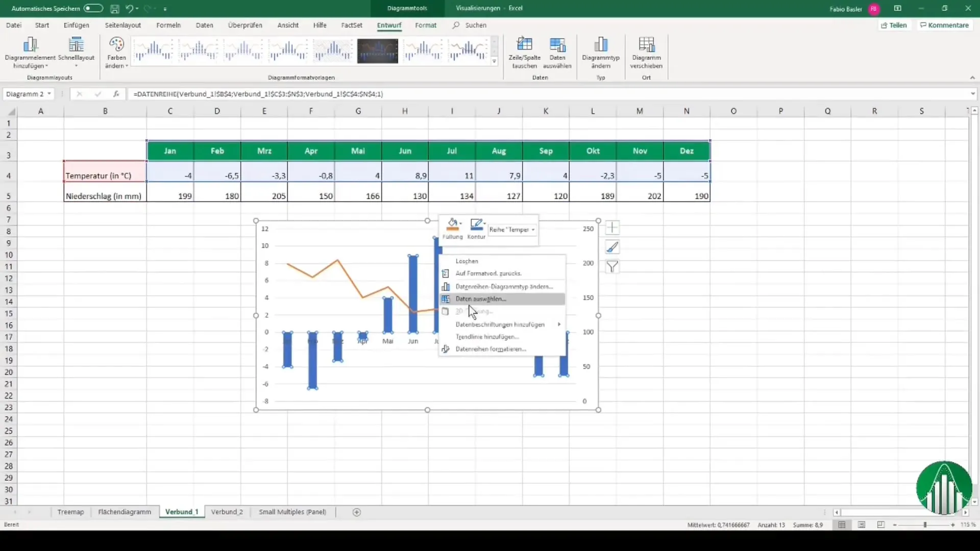Viewport: 980px width, 551px height.
Task: Click the Save disk icon in title bar
Action: point(115,9)
